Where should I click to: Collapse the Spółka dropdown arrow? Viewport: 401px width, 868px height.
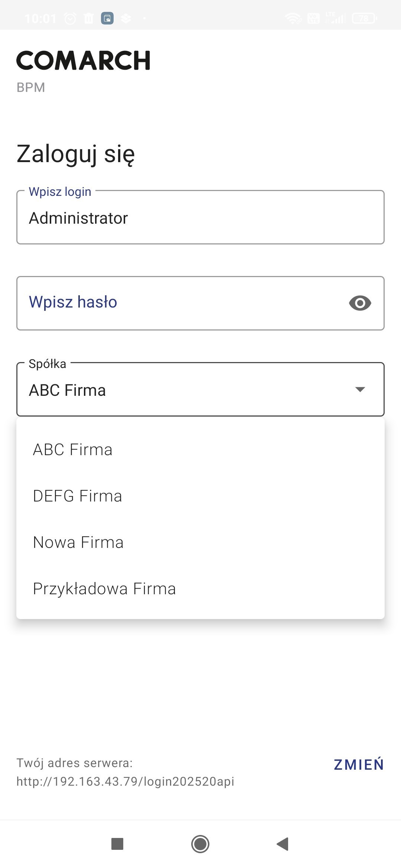tap(360, 389)
